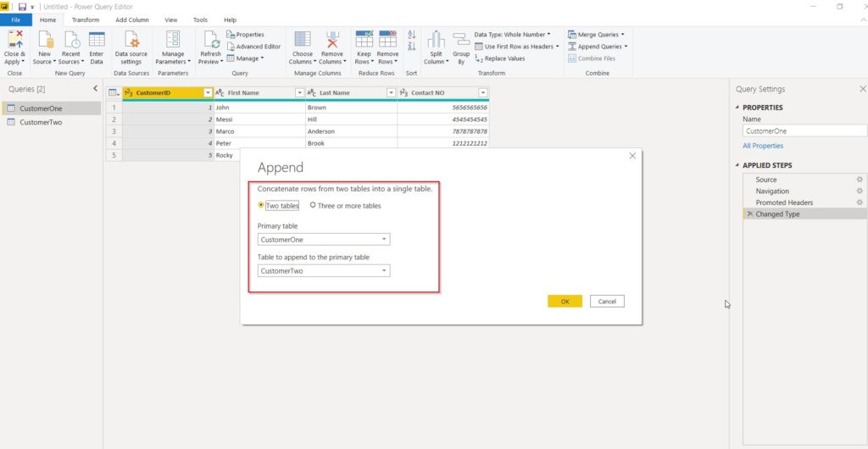The height and width of the screenshot is (449, 868).
Task: Switch to the Help tab
Action: (231, 19)
